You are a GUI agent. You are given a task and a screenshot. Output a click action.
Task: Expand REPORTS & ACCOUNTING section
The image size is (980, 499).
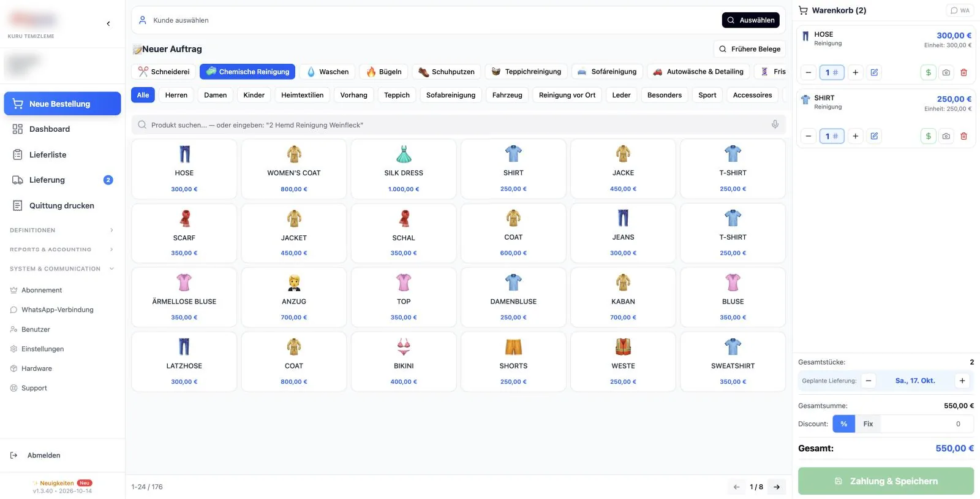(62, 250)
